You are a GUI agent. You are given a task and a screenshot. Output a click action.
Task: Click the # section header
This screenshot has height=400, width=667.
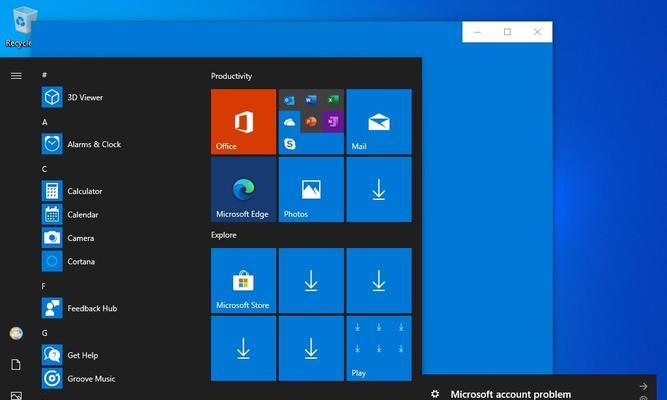[44, 75]
